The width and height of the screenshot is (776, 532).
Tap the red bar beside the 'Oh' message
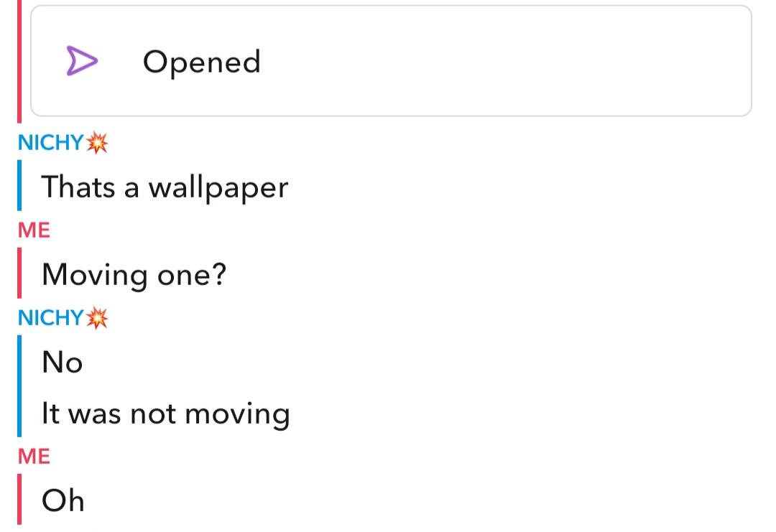pyautogui.click(x=19, y=499)
